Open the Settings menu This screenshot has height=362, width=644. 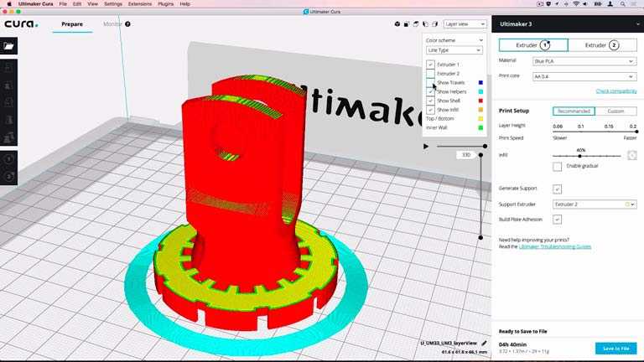(113, 3)
